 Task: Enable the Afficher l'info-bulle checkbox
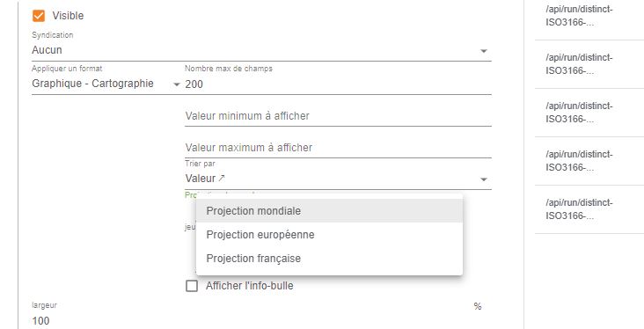click(x=192, y=286)
